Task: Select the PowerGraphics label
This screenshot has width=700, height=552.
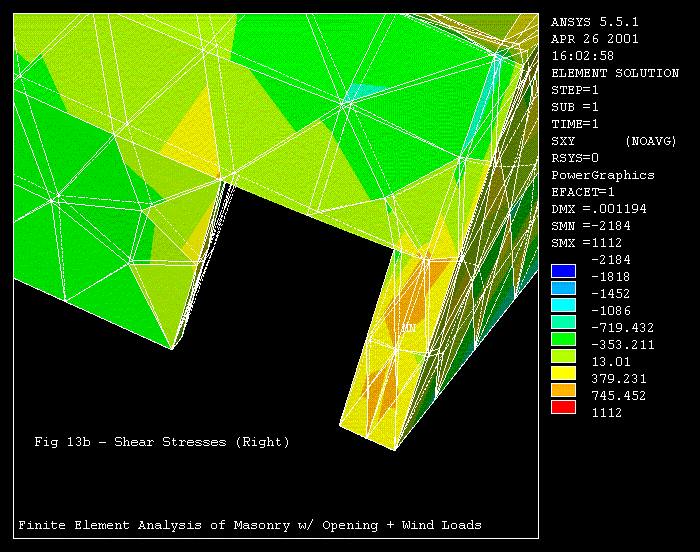Action: click(603, 175)
